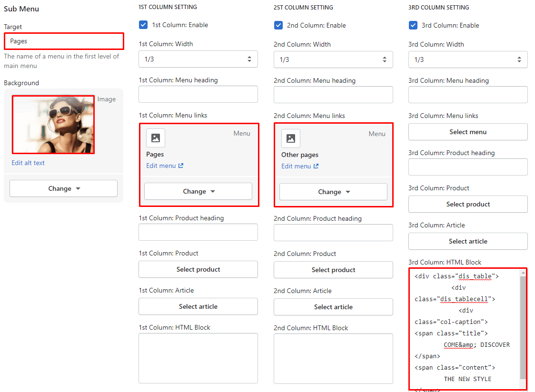Click into 2nd Column: HTML Block textarea
This screenshot has height=392, width=535.
333,359
